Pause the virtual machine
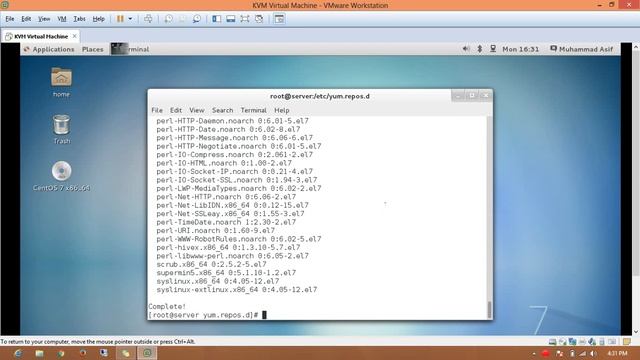640x360 pixels. 120,19
